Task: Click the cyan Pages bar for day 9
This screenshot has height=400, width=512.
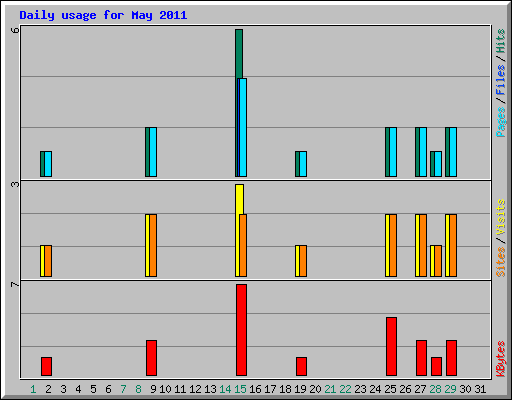Action: (153, 152)
